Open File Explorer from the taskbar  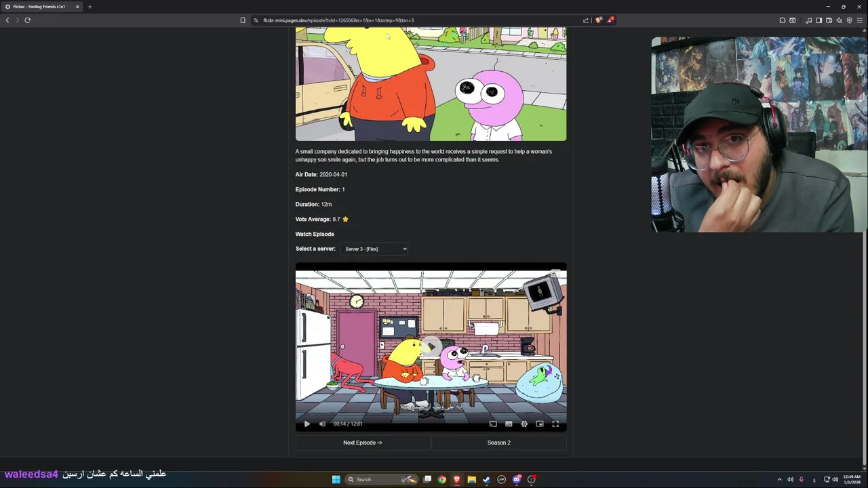click(472, 479)
